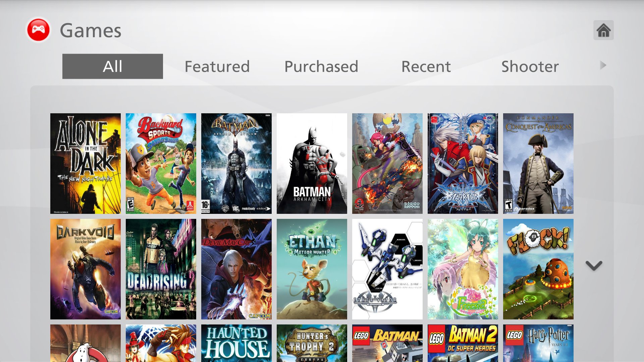Show more games with down chevron

coord(594,266)
